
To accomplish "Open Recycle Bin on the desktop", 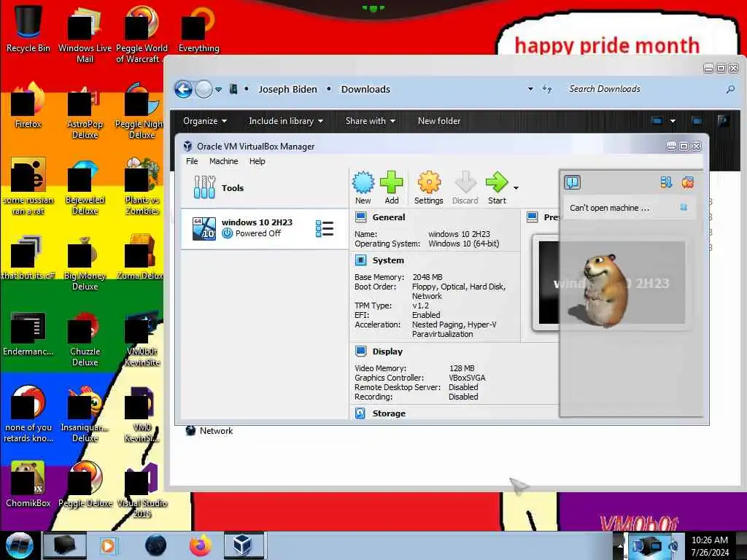I will (28, 28).
